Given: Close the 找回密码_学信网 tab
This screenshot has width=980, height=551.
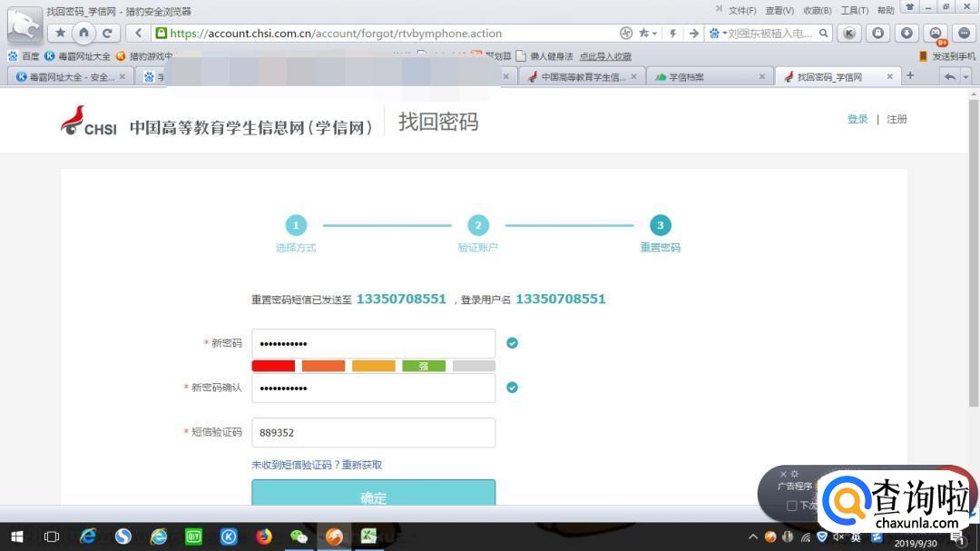Looking at the screenshot, I should pos(890,76).
